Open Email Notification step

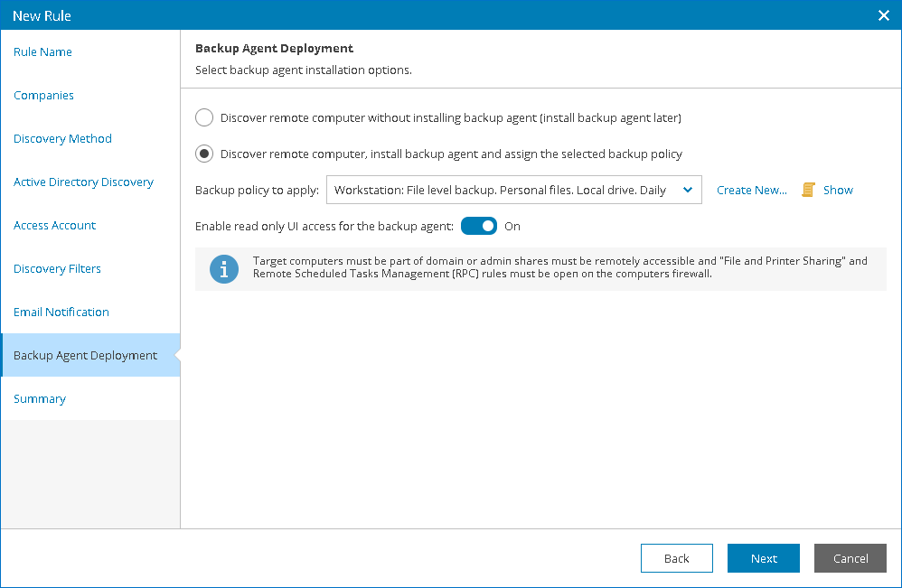coord(61,313)
